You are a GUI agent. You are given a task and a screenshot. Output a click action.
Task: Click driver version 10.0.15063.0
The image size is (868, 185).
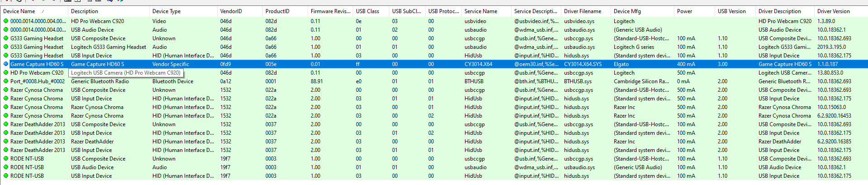pos(831,107)
